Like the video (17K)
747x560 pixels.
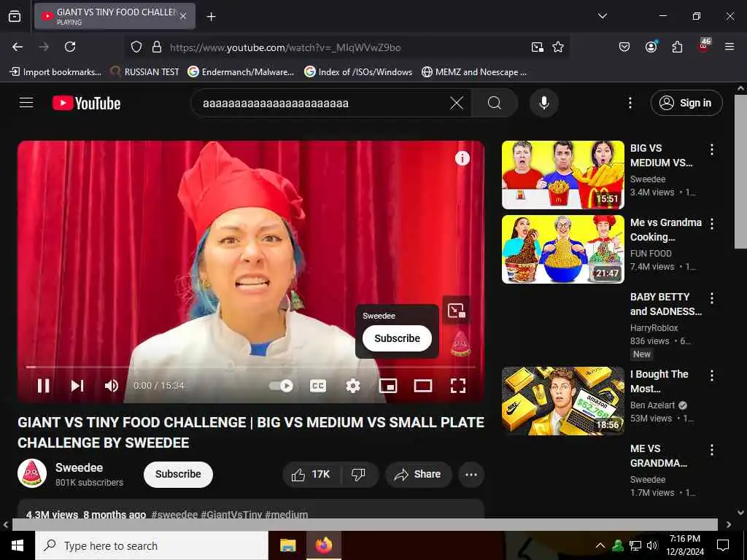pyautogui.click(x=312, y=474)
